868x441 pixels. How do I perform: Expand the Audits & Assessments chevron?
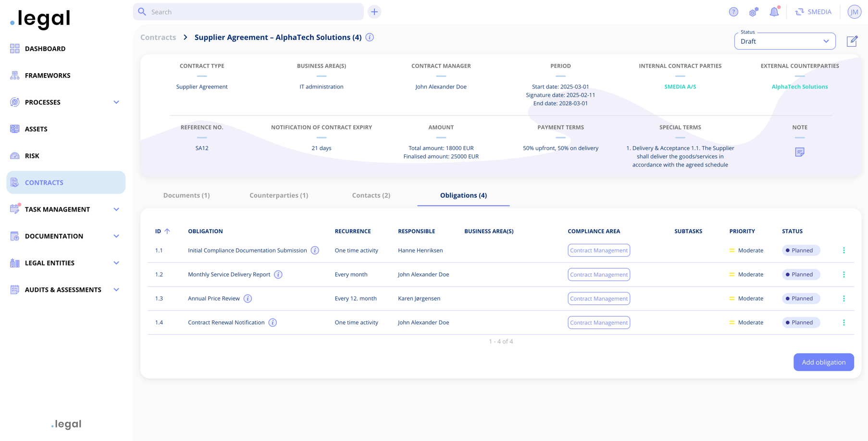(116, 290)
